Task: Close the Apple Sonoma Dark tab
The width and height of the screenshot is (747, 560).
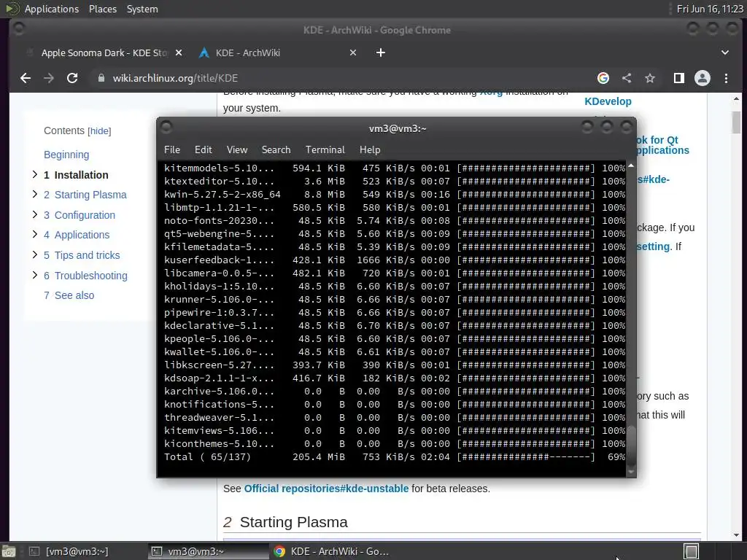Action: coord(179,52)
